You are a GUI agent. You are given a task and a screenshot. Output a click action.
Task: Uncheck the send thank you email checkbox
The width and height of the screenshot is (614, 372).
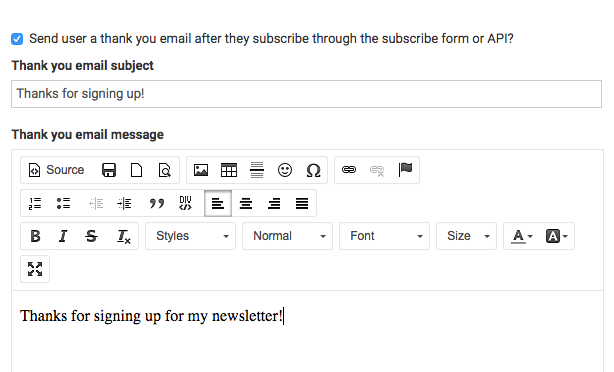[x=17, y=39]
